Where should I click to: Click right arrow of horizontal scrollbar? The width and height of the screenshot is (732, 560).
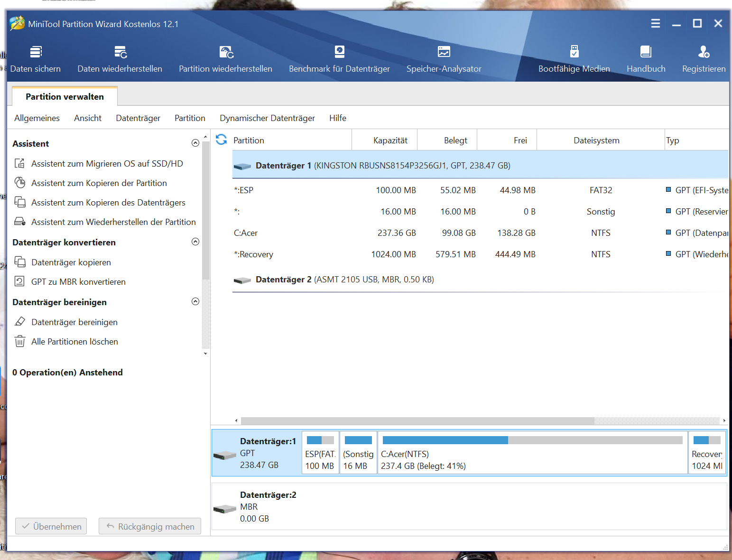[x=724, y=420]
